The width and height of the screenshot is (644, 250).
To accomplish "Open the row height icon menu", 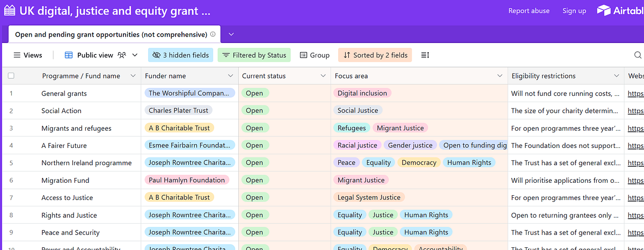I will [425, 55].
